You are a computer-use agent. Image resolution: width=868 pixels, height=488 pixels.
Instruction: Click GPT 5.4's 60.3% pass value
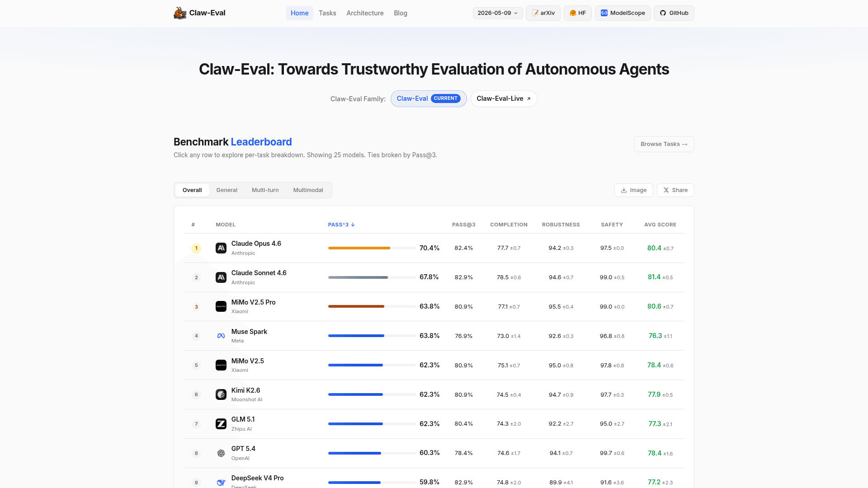(429, 453)
